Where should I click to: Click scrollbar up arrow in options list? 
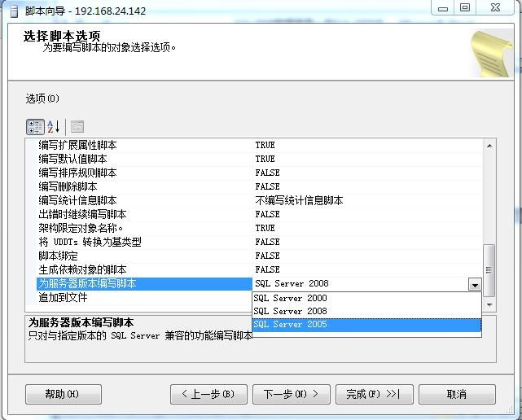(489, 146)
